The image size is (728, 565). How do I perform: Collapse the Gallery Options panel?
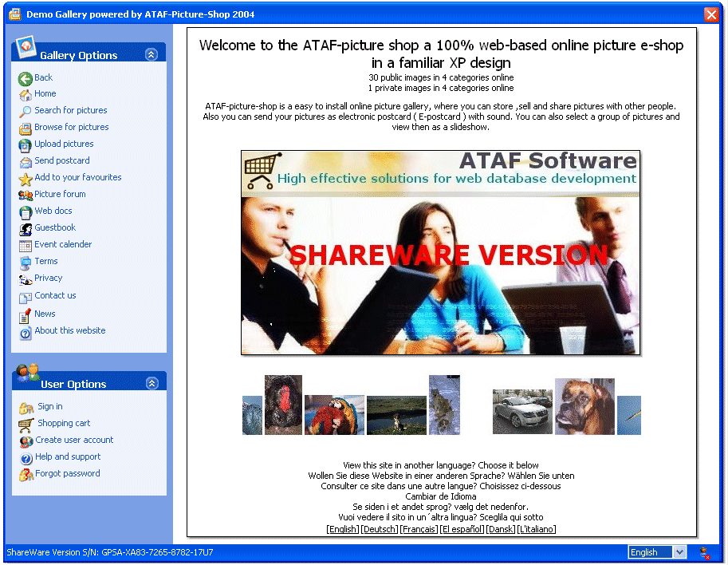[152, 54]
